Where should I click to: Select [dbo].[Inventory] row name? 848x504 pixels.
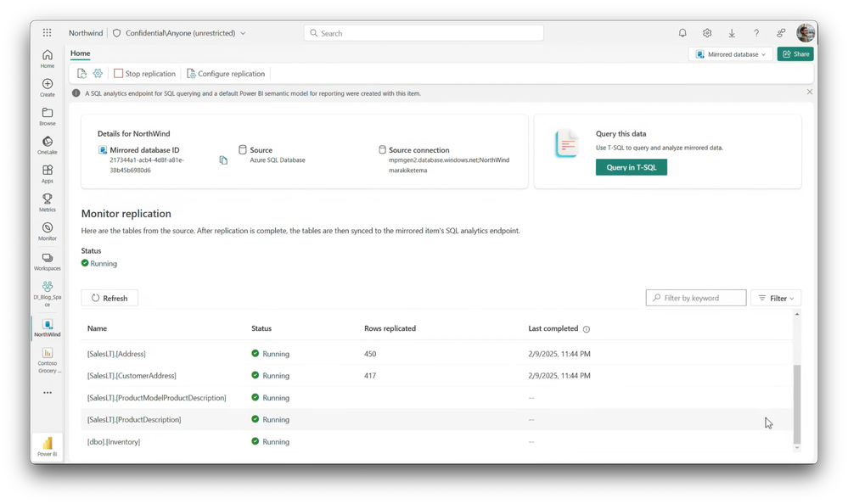114,442
